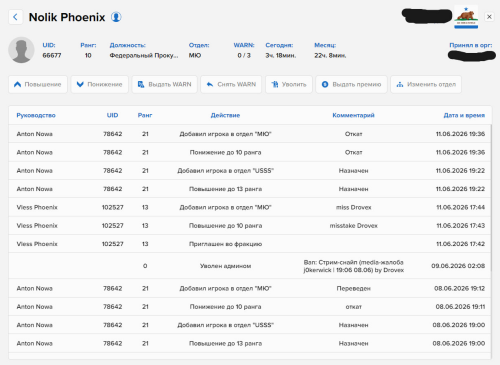Click 'Повышение до 13 ранга' at 11.06.2026 19:22
The width and height of the screenshot is (500, 365).
coord(225,189)
